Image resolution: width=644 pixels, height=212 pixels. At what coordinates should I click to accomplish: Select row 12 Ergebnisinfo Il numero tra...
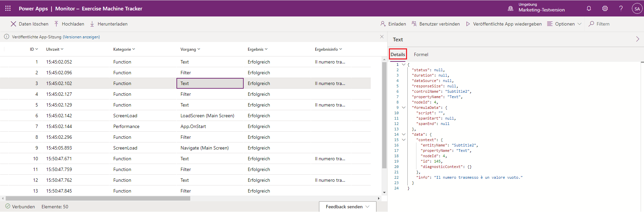coord(330,180)
